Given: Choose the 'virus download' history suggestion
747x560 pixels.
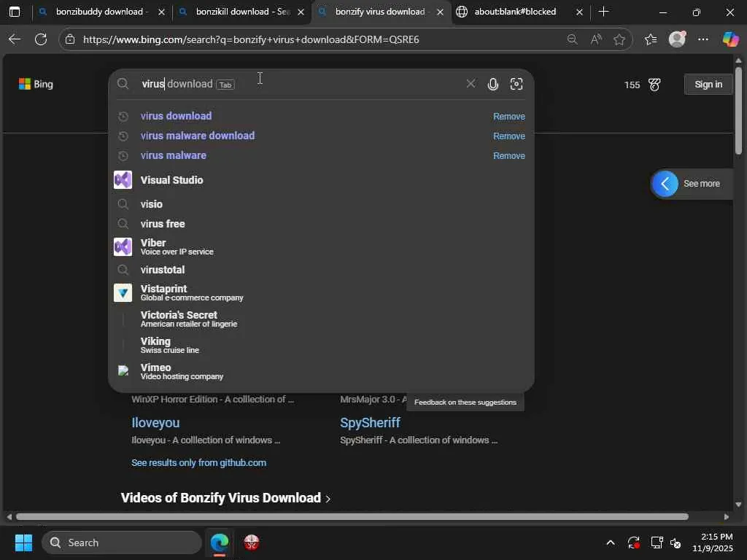Looking at the screenshot, I should pyautogui.click(x=177, y=116).
